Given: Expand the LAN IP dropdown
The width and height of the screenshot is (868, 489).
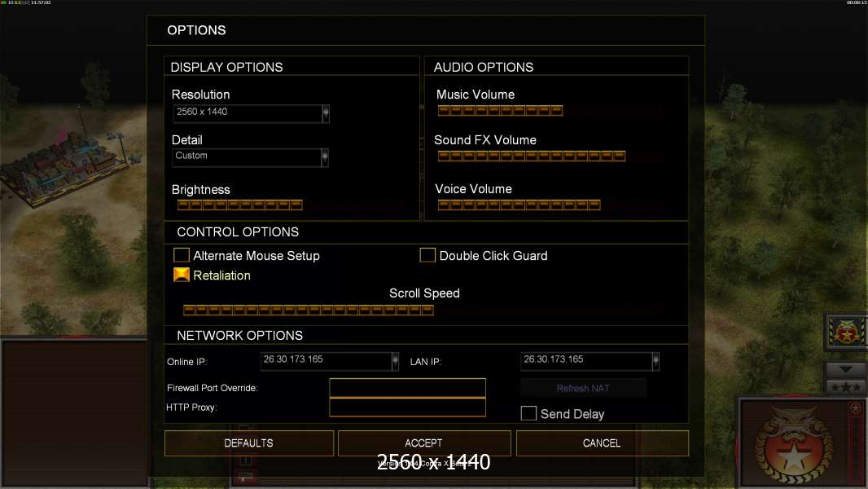Looking at the screenshot, I should point(655,361).
